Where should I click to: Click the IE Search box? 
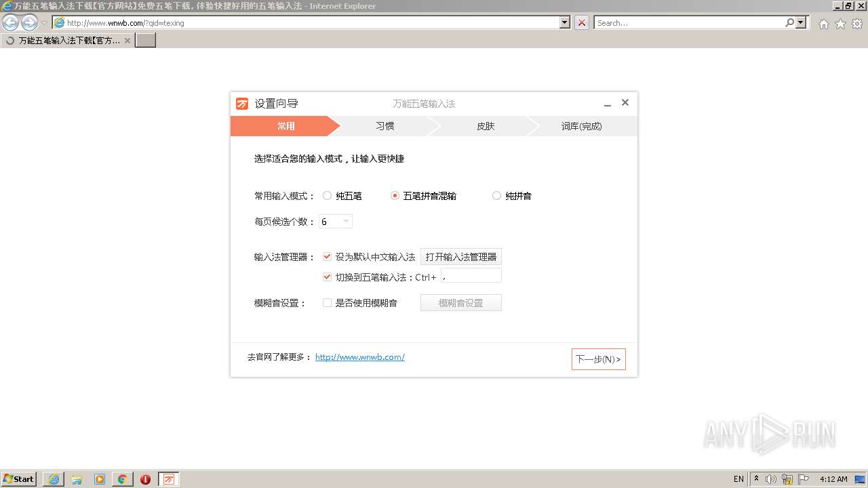[x=689, y=22]
